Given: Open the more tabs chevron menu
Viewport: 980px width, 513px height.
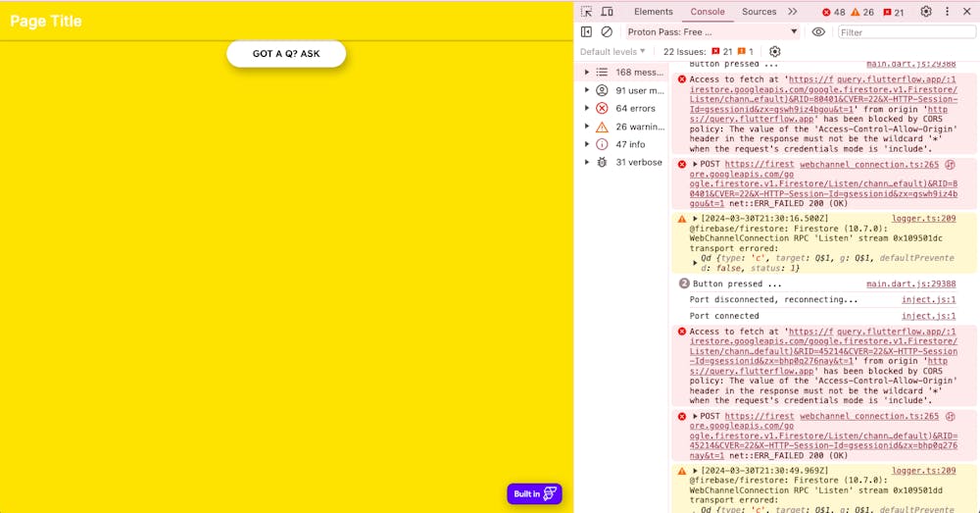Looking at the screenshot, I should click(x=793, y=12).
